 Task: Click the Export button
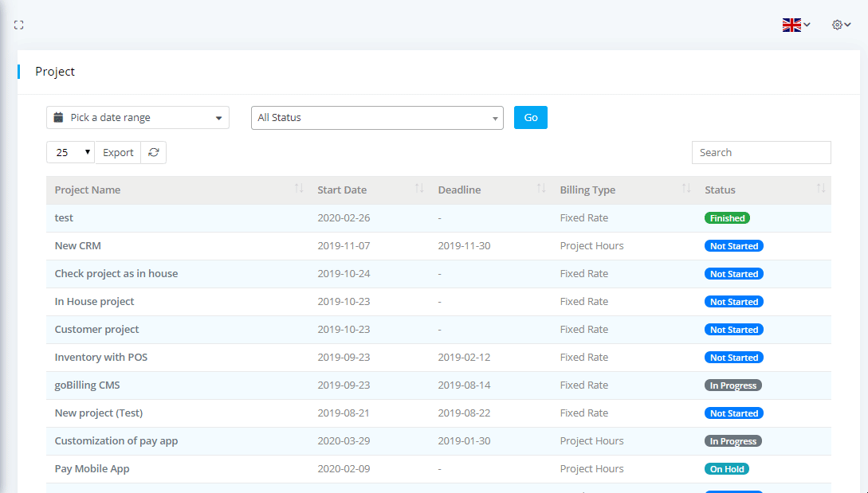tap(118, 152)
